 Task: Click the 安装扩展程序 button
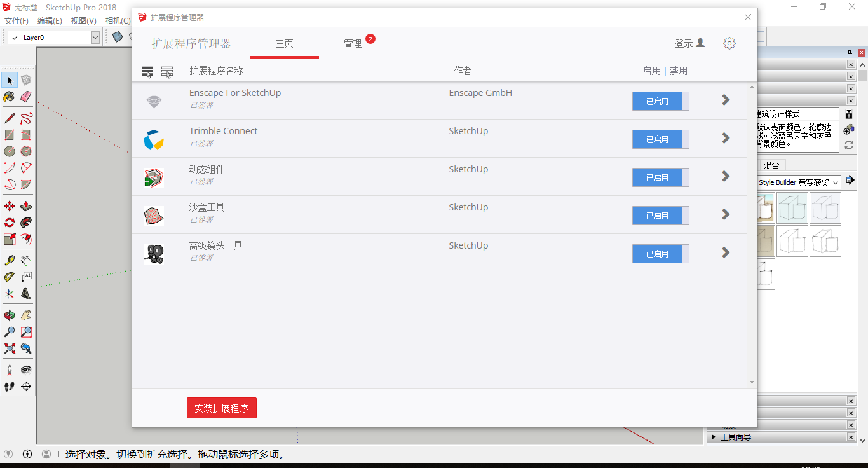pos(222,408)
